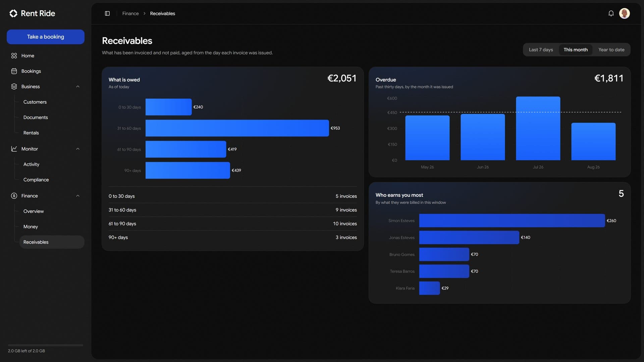This screenshot has height=362, width=644.
Task: Click the 31 to 60 days €953 bar
Action: click(x=237, y=128)
